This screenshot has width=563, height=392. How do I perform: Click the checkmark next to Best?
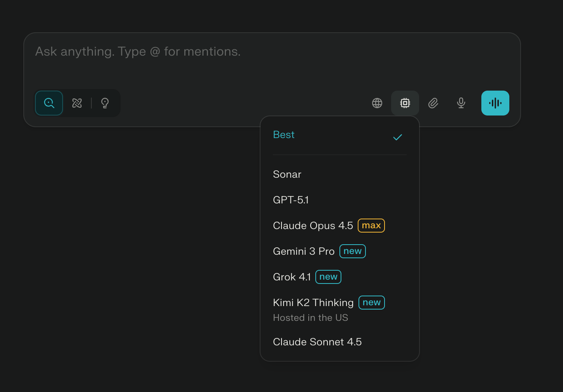397,137
